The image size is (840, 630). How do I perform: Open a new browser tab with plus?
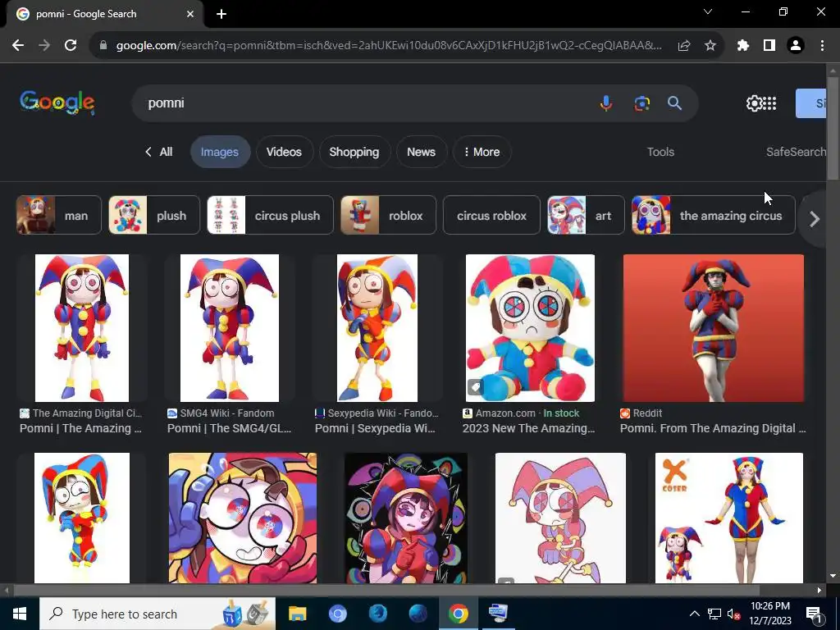pos(221,14)
